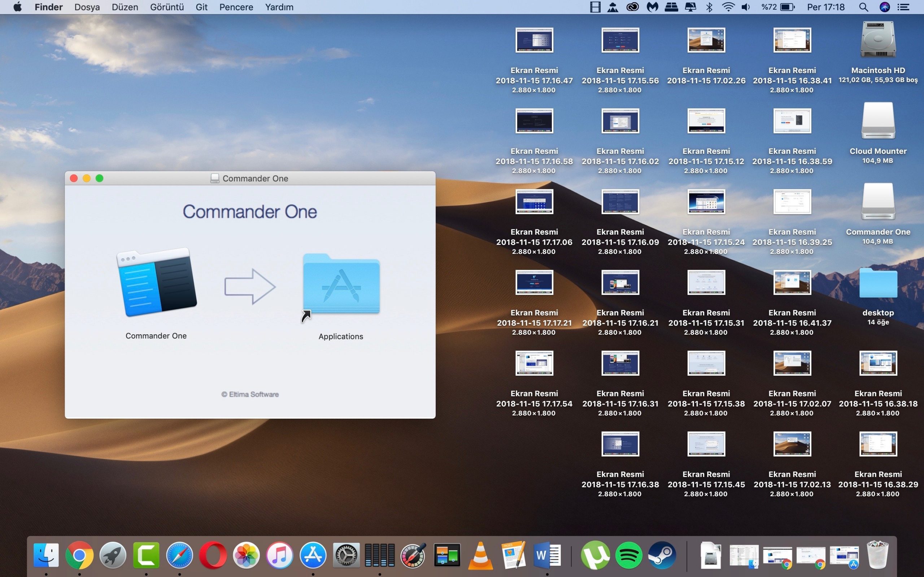Open the Görüntü menu
Viewport: 924px width, 577px height.
167,7
